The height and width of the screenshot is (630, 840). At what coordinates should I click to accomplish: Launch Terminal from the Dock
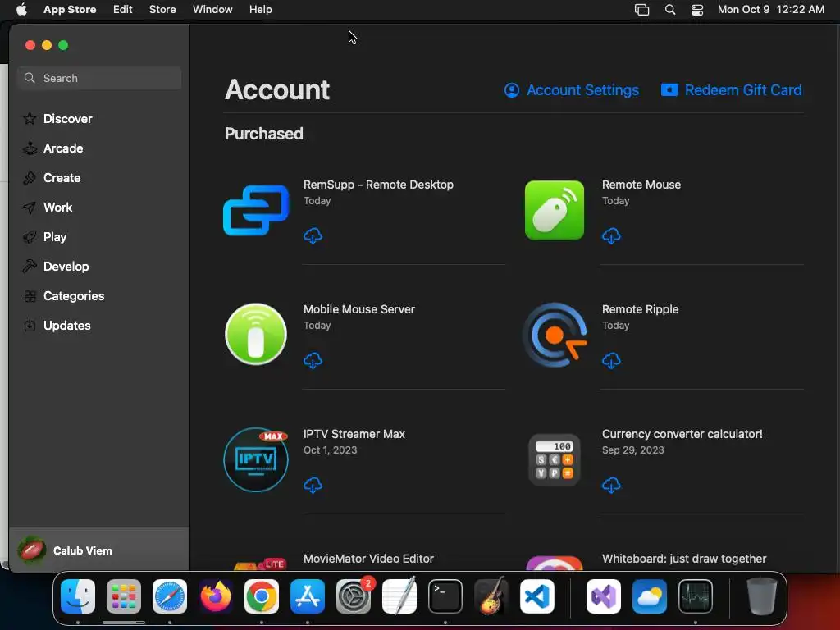(x=445, y=596)
